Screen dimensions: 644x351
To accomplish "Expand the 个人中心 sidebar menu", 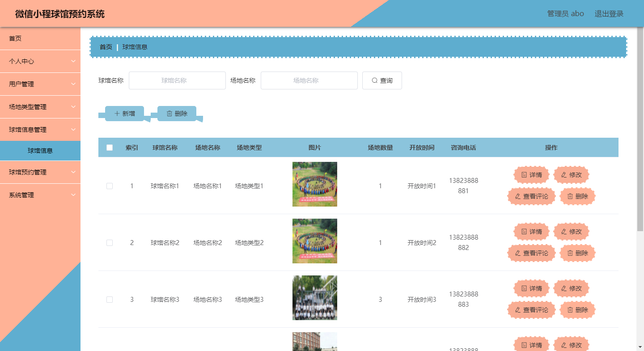I will tap(40, 61).
